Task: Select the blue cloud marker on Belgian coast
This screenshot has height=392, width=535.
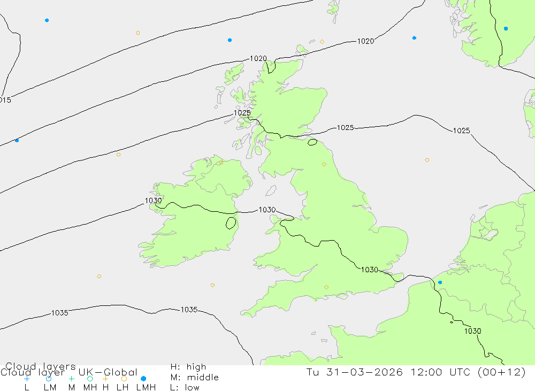Action: (x=440, y=282)
